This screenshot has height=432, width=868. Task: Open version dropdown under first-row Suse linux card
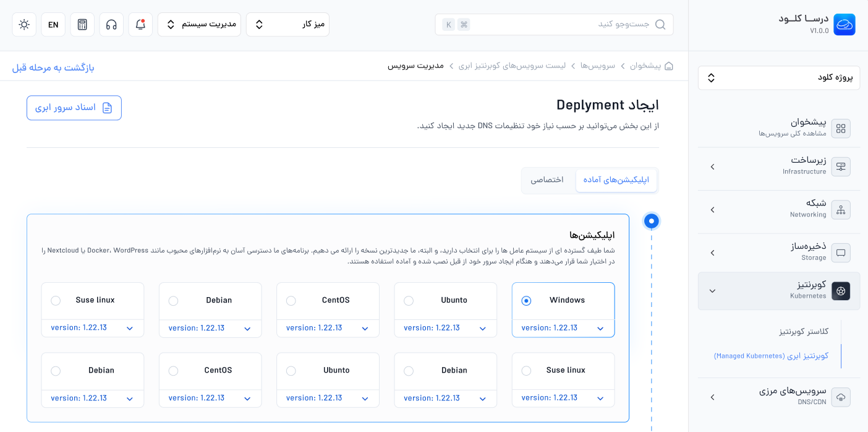[x=93, y=328]
